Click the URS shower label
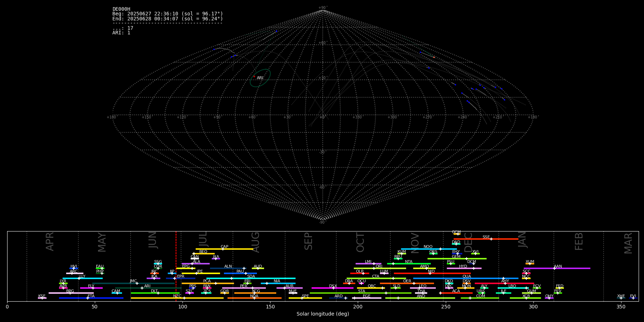The image size is (644, 322). pos(480,291)
